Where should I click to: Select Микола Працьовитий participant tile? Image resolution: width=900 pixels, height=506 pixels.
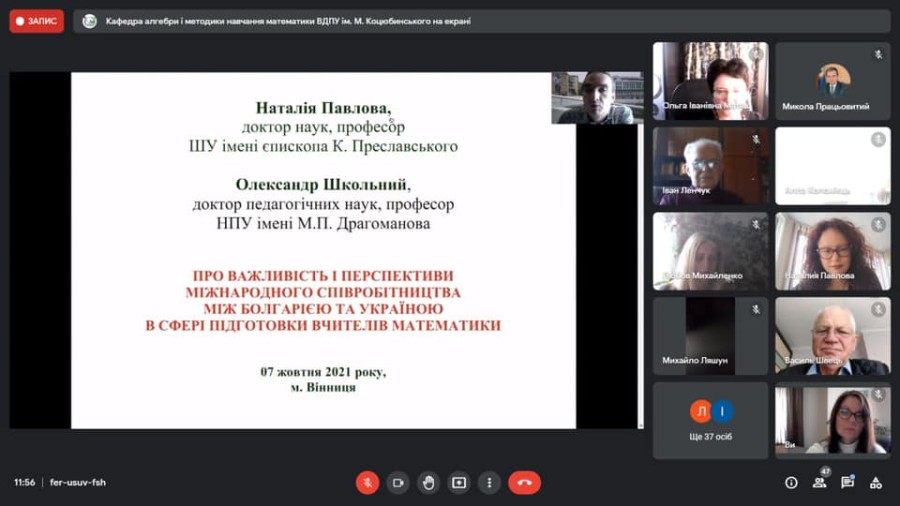coord(833,81)
